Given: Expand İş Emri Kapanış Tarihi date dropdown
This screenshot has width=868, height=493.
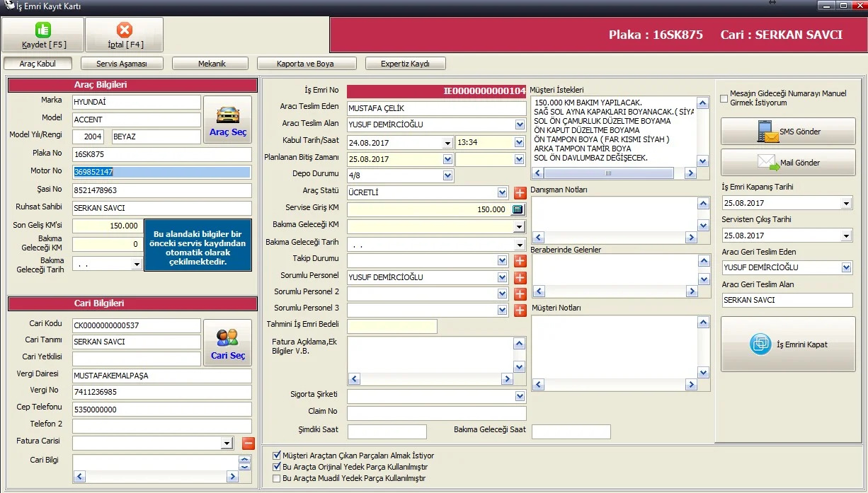Looking at the screenshot, I should [x=846, y=203].
